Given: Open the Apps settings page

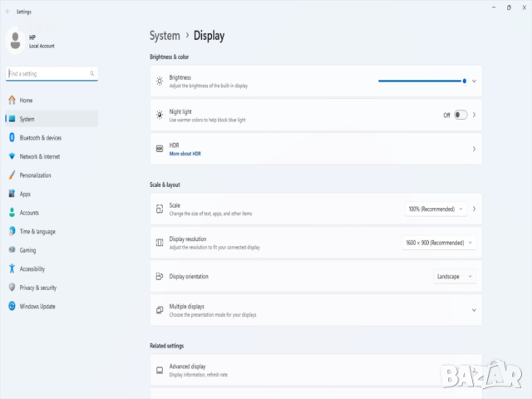Looking at the screenshot, I should [25, 194].
